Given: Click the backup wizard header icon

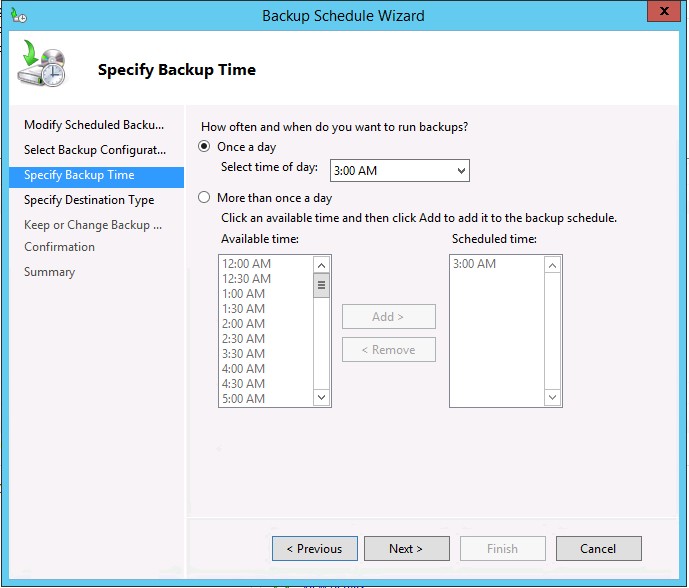Looking at the screenshot, I should tap(41, 66).
